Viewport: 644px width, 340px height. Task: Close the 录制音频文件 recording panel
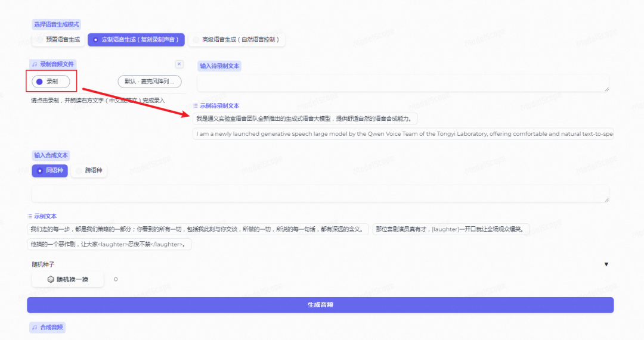point(179,64)
